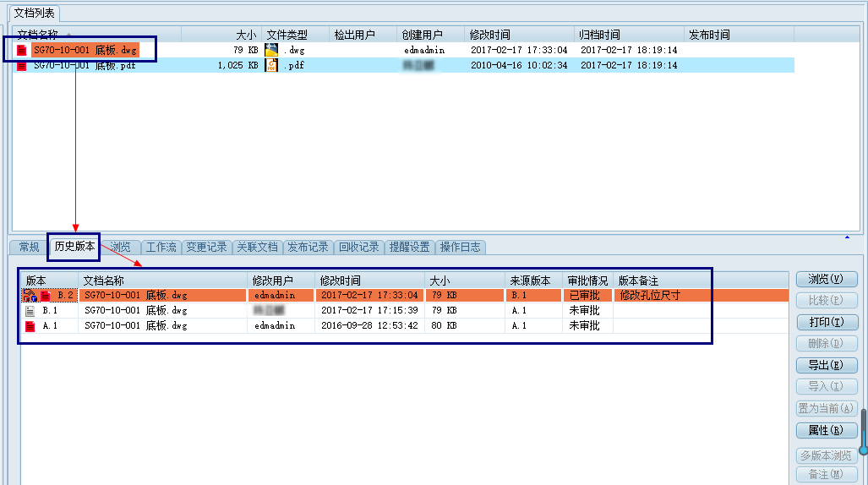The height and width of the screenshot is (485, 868).
Task: Sort the version history by 修改用户 header
Action: pos(281,281)
